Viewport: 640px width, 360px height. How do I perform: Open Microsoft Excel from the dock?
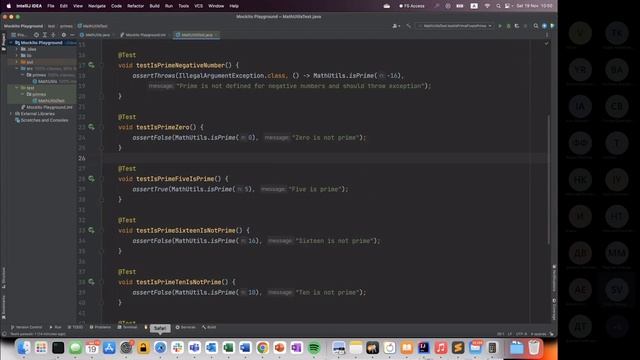[x=228, y=348]
